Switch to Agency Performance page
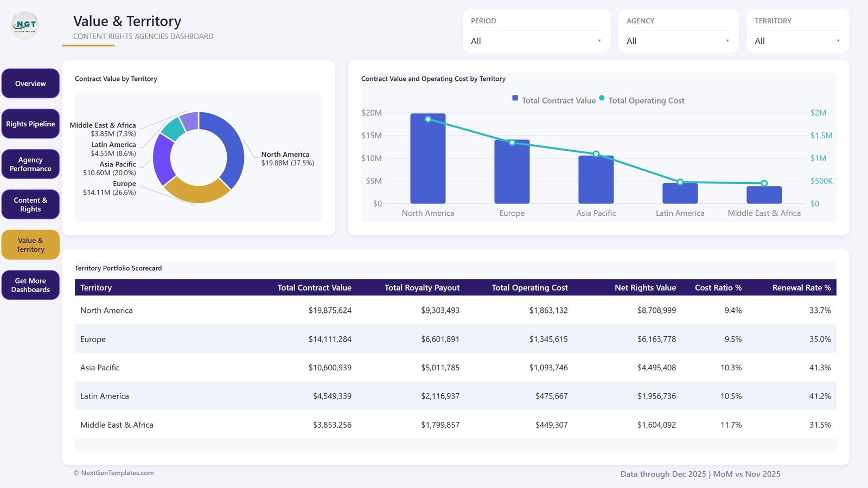The image size is (868, 488). (x=30, y=164)
